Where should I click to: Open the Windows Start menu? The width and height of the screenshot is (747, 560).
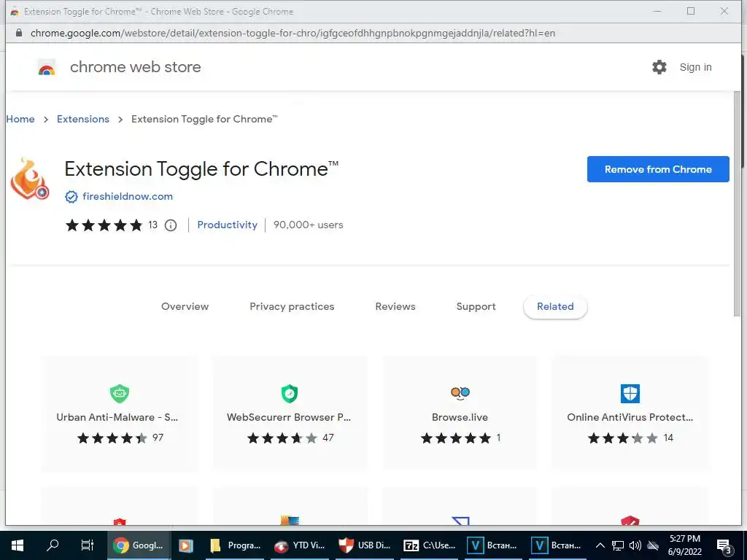click(18, 545)
